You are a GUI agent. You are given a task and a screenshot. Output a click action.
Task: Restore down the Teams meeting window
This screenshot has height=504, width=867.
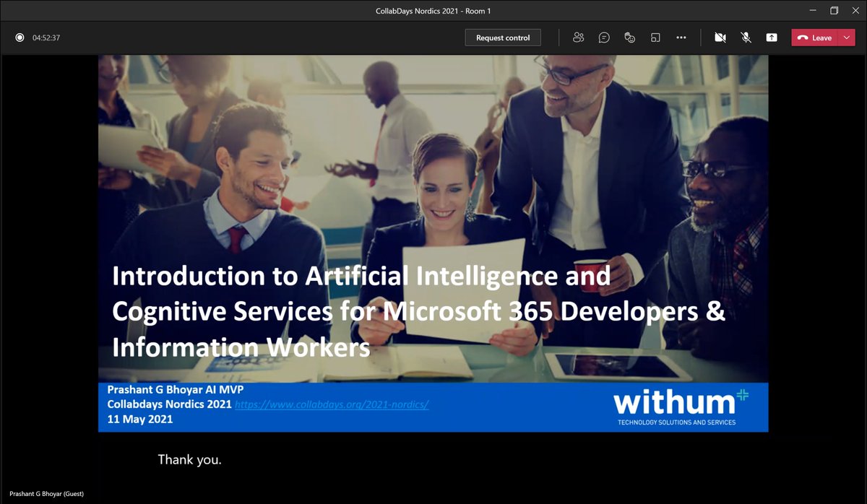coord(834,11)
